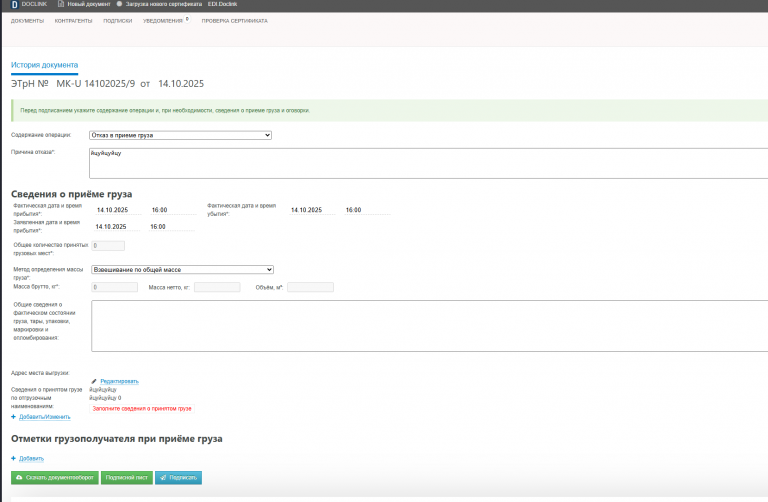Click the Новый документ page icon
768x502 pixels.
tap(61, 4)
